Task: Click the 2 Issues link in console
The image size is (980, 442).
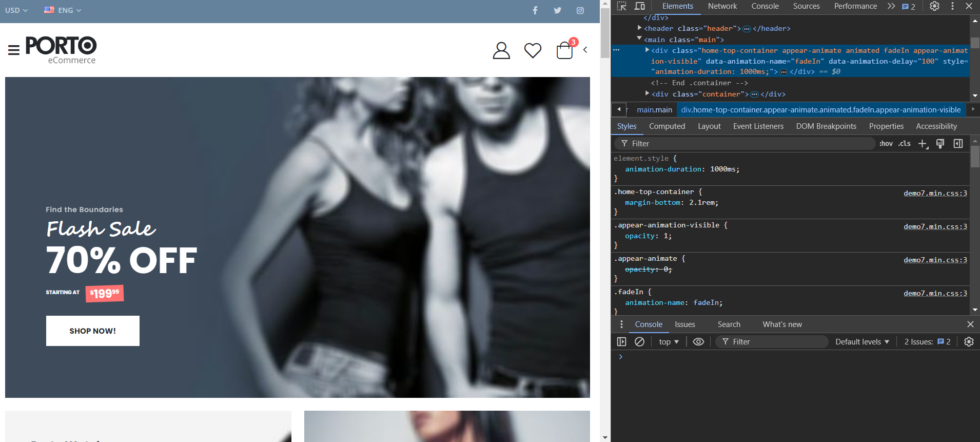Action: (928, 342)
